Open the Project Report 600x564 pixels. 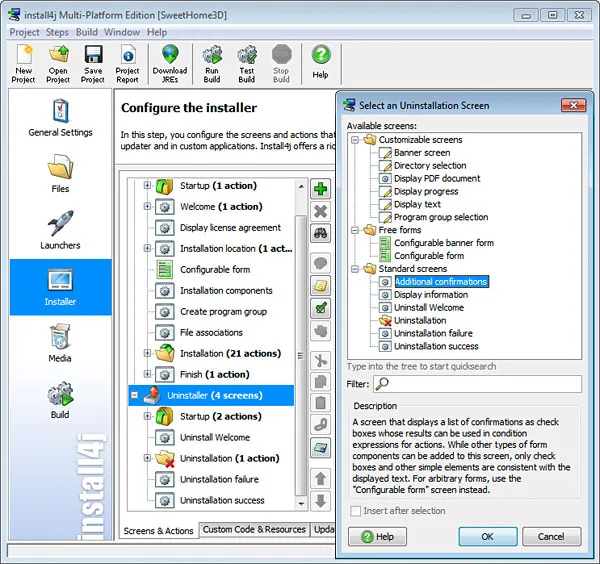click(x=127, y=64)
